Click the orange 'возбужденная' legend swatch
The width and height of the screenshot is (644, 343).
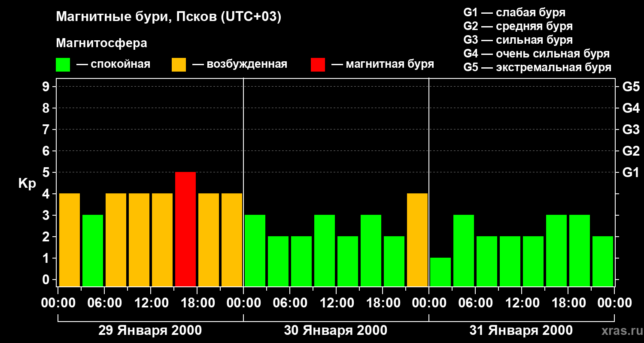[179, 65]
